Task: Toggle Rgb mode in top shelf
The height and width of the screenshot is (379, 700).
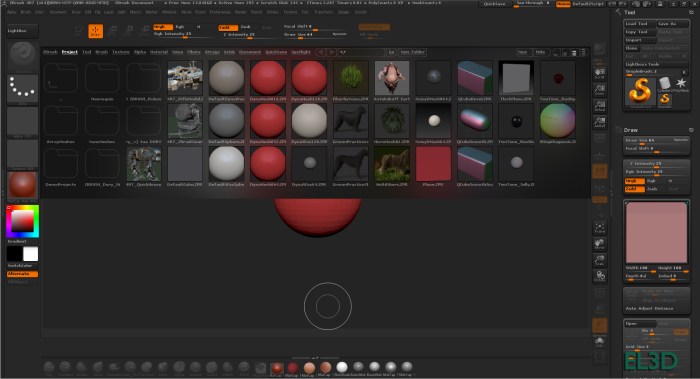Action: coord(180,27)
